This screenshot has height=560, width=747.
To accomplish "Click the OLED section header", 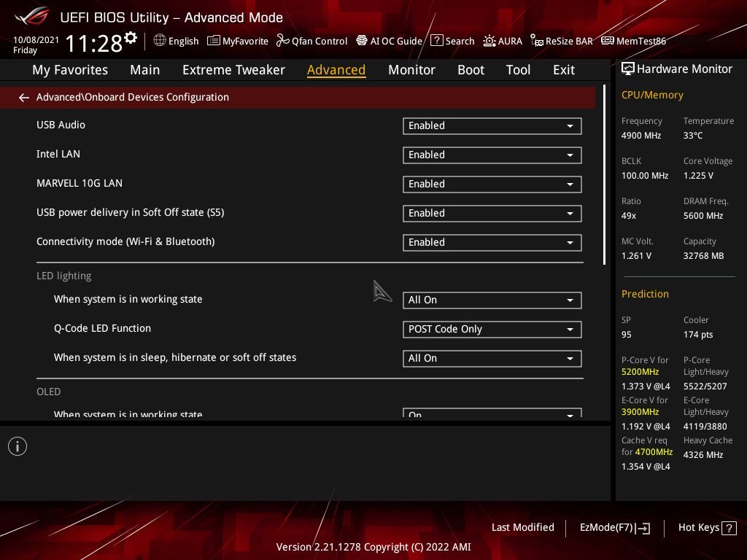I will (x=49, y=392).
